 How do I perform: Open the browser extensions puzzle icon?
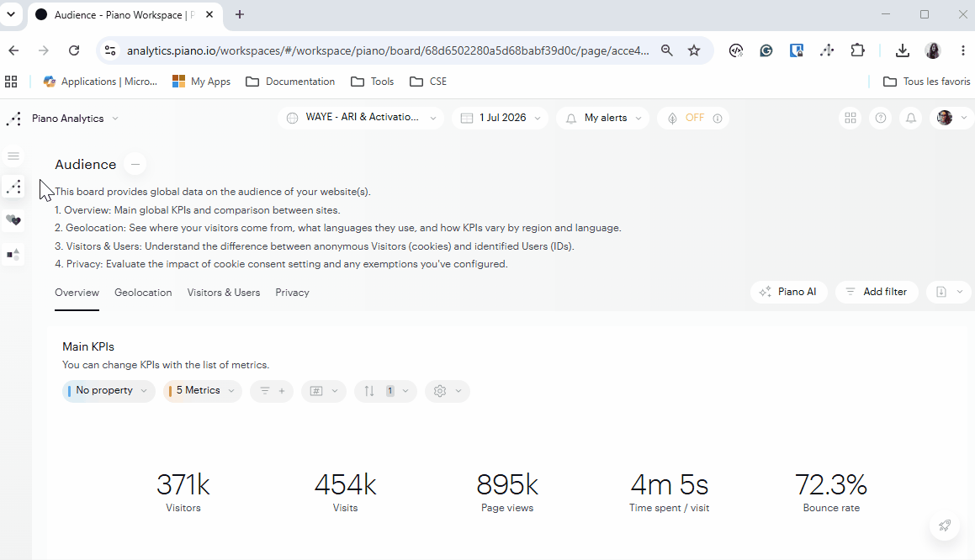click(857, 50)
